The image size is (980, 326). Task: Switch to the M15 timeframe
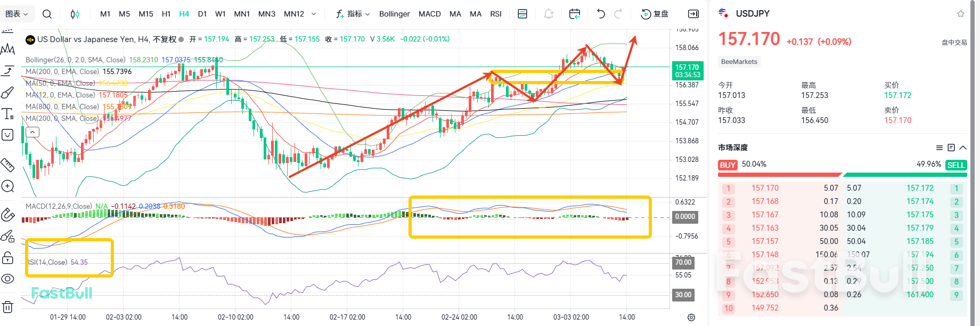point(146,14)
